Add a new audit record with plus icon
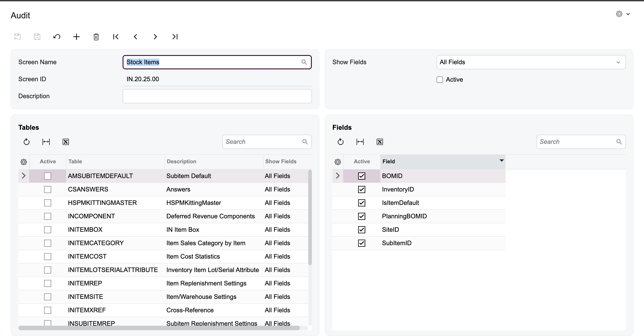 coord(76,37)
